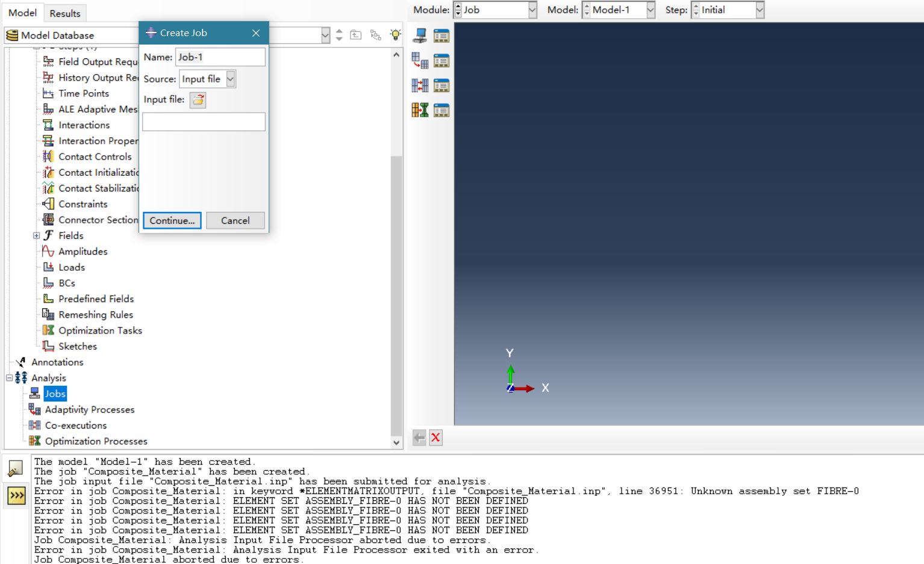The width and height of the screenshot is (924, 564).
Task: Open the Source dropdown in Create Job dialog
Action: point(231,78)
